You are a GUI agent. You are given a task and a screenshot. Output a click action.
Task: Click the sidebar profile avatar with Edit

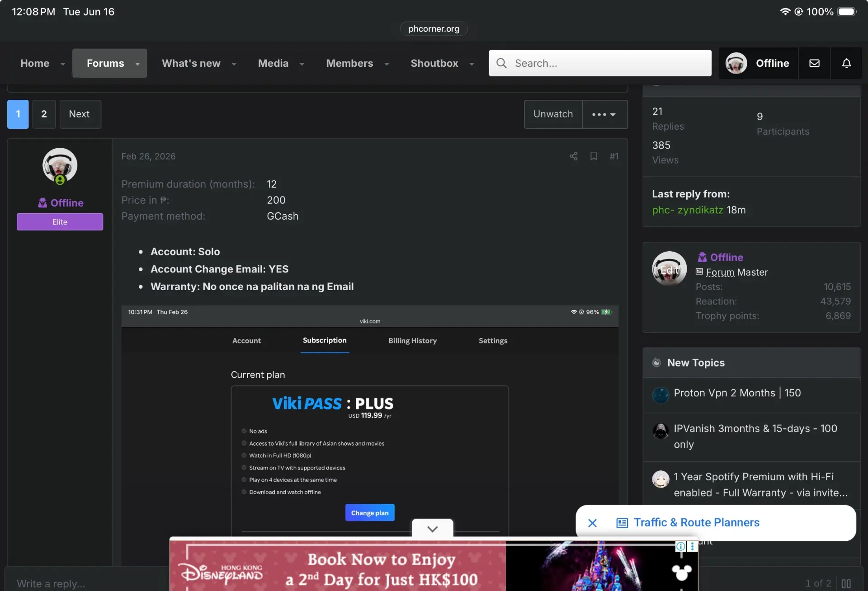(x=669, y=269)
